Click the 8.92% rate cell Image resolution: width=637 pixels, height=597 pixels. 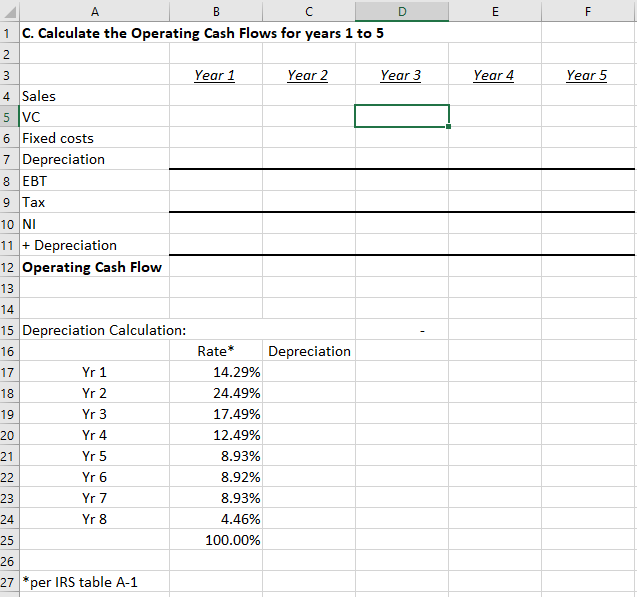click(x=216, y=477)
